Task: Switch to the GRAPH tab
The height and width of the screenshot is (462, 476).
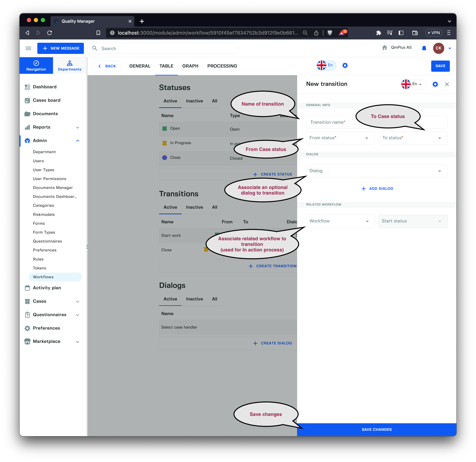Action: [190, 66]
